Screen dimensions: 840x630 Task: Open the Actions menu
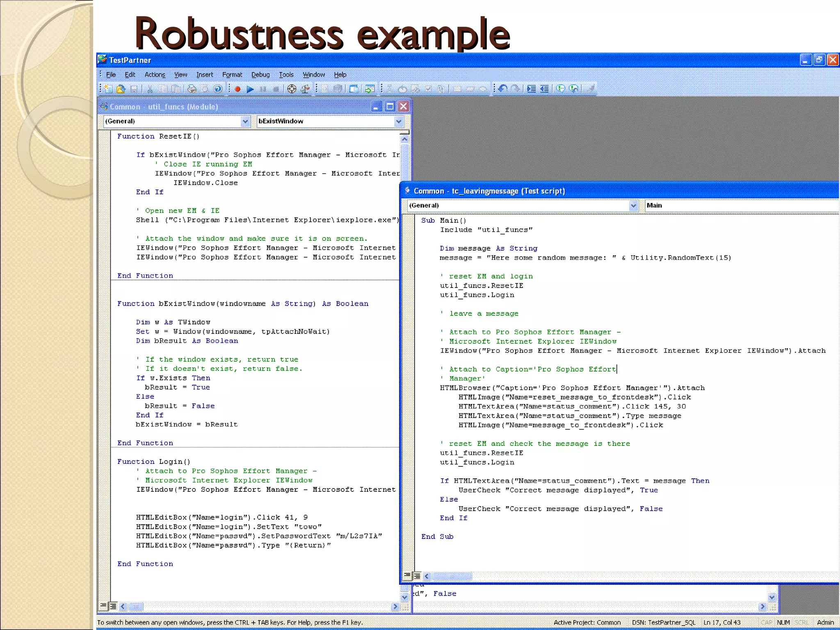[x=155, y=75]
